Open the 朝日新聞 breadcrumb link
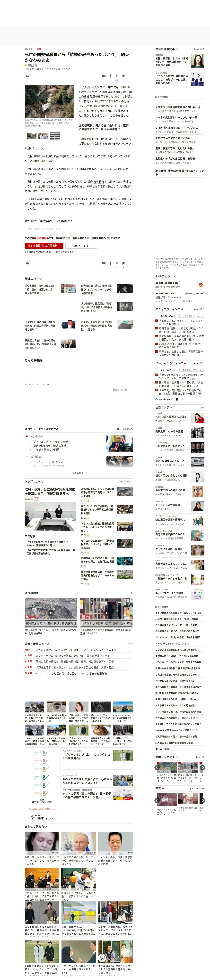This screenshot has height=980, width=210. 29,49
